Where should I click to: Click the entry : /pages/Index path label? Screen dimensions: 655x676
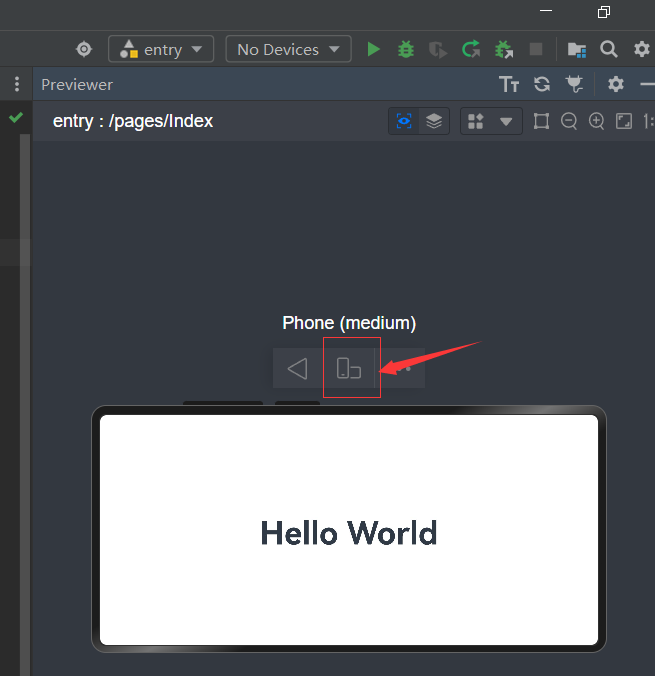pos(133,121)
